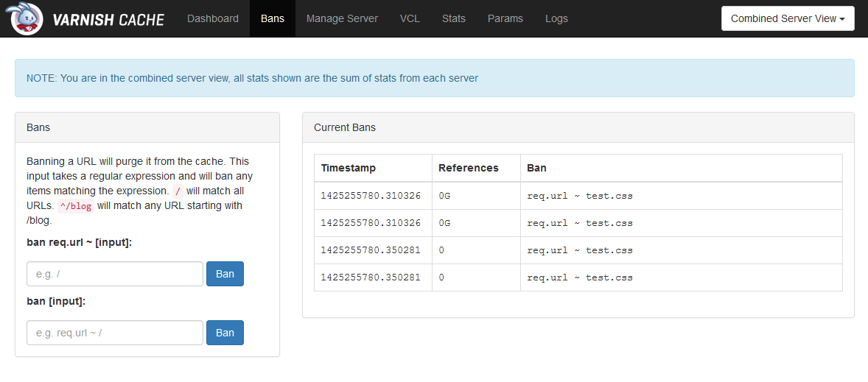Viewport: 868px width, 382px height.
Task: Click Ban button next to req.url input
Action: coord(225,274)
